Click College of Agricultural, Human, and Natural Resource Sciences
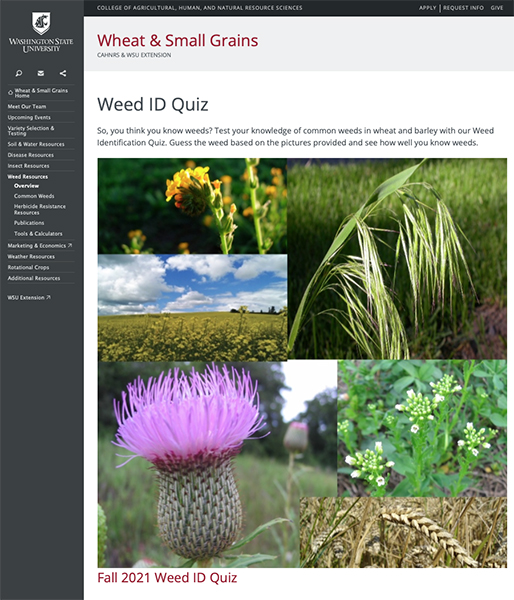The height and width of the screenshot is (600, 514). click(x=199, y=8)
